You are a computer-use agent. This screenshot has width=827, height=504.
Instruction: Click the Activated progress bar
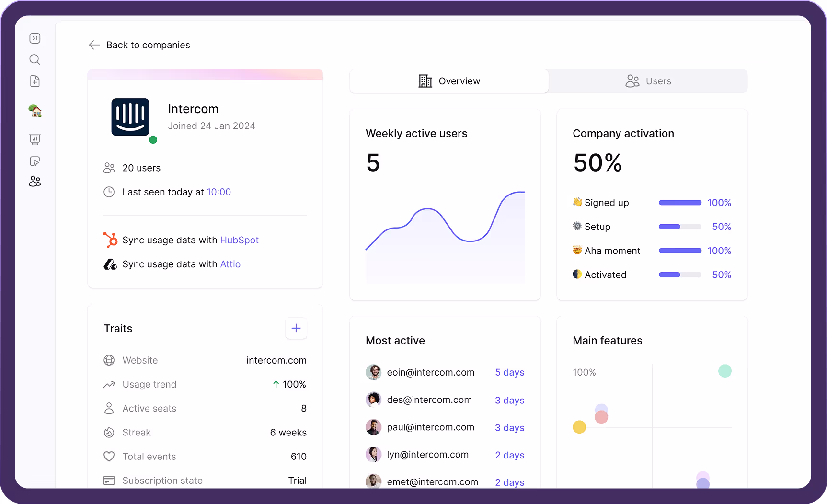(680, 275)
